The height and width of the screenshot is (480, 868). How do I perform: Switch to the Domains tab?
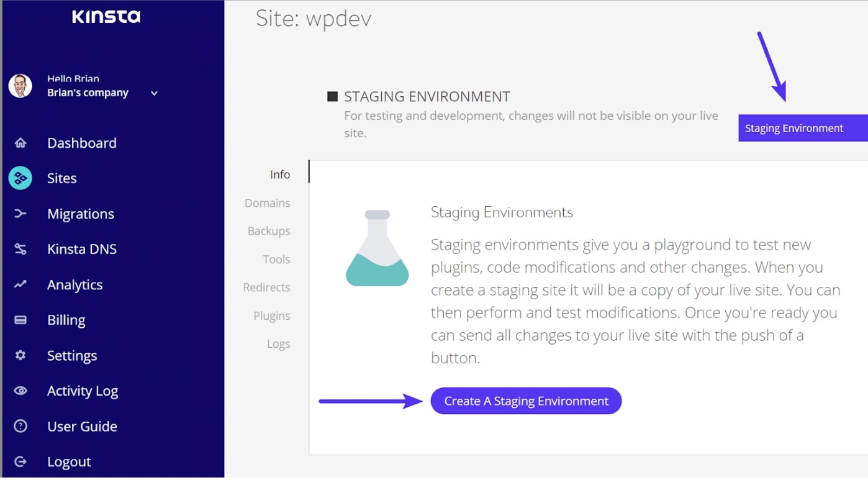(x=267, y=203)
